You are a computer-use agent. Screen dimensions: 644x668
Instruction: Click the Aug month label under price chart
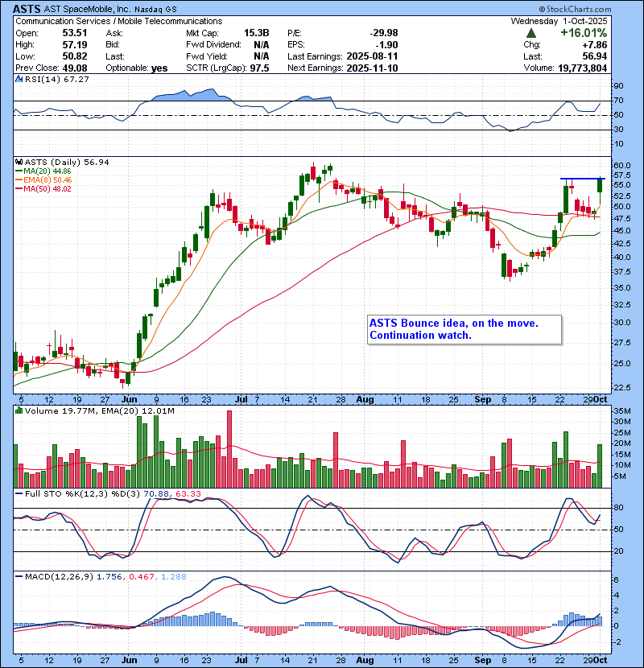tap(365, 400)
